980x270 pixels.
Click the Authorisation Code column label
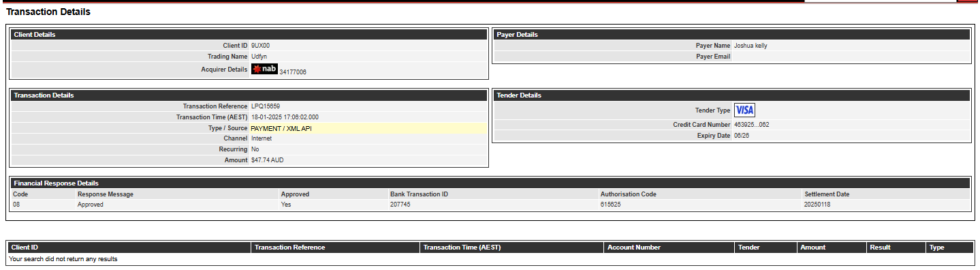pos(628,194)
